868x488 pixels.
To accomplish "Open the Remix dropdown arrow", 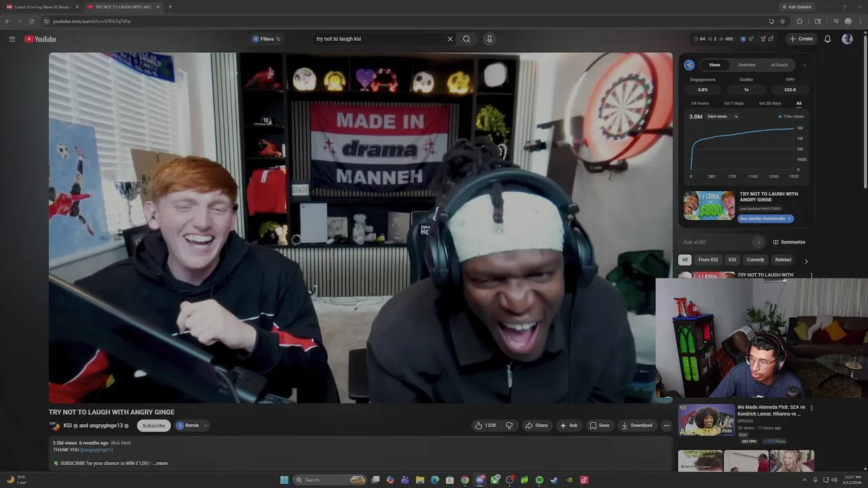I will point(205,426).
